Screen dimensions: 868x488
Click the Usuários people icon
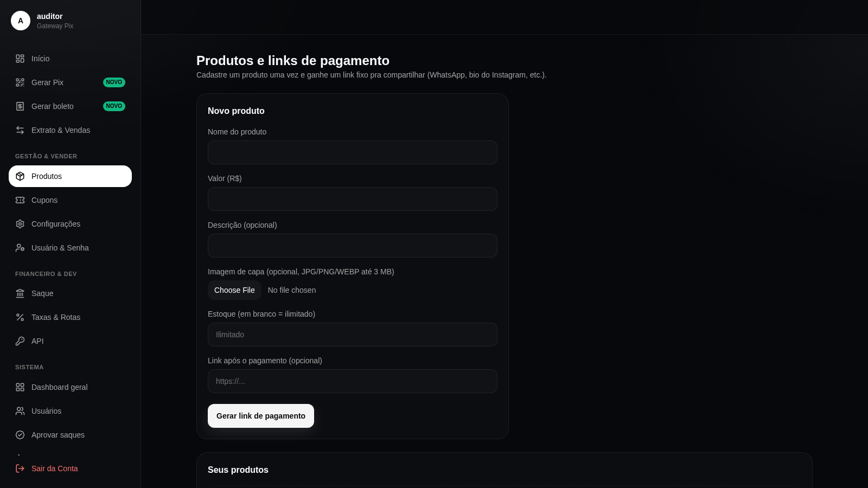point(20,411)
